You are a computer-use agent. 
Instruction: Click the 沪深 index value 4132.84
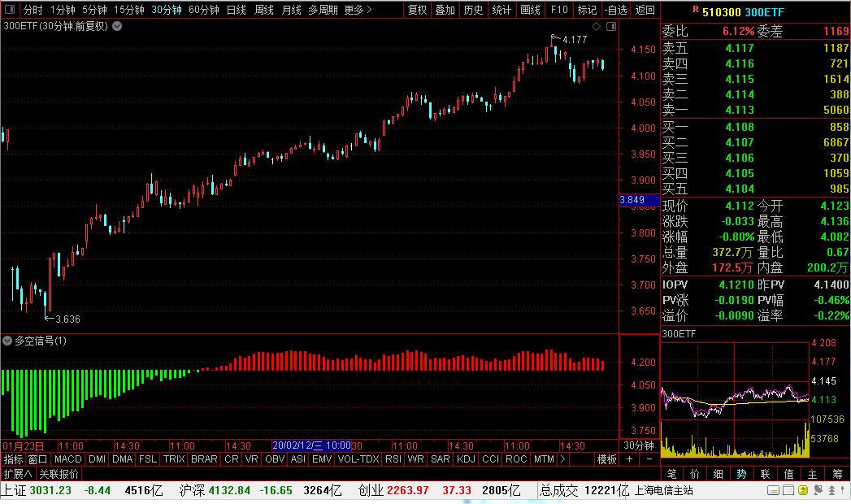click(229, 490)
